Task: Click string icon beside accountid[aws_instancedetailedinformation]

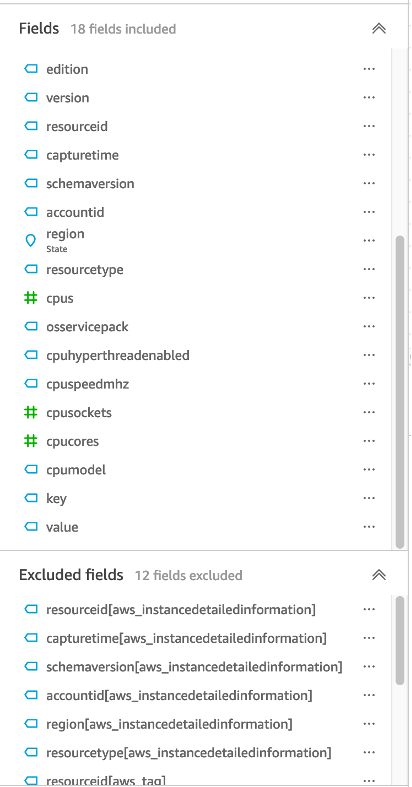Action: [31, 696]
